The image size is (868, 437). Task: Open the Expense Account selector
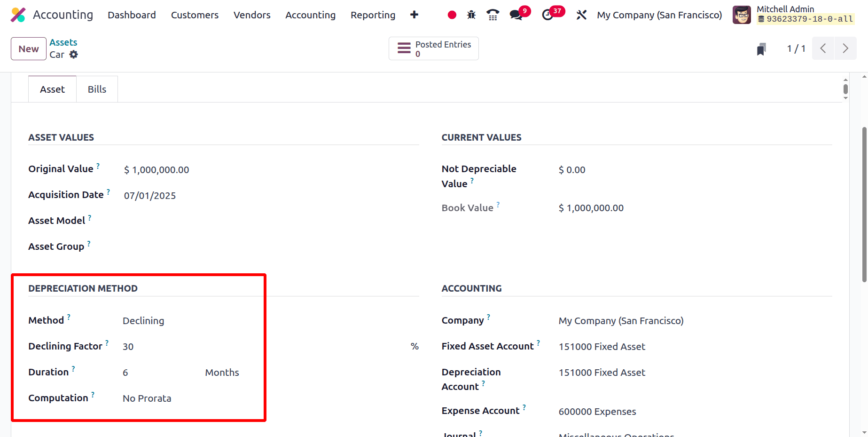[597, 411]
